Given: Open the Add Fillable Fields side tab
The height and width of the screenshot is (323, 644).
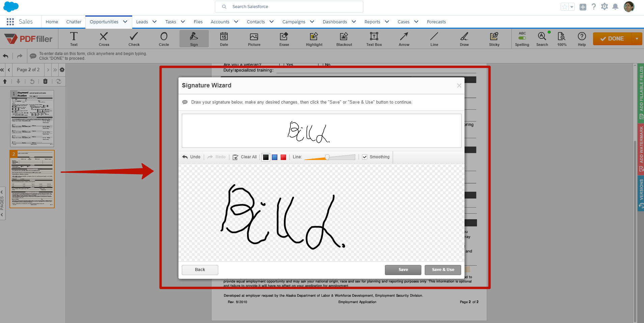Looking at the screenshot, I should pyautogui.click(x=641, y=92).
